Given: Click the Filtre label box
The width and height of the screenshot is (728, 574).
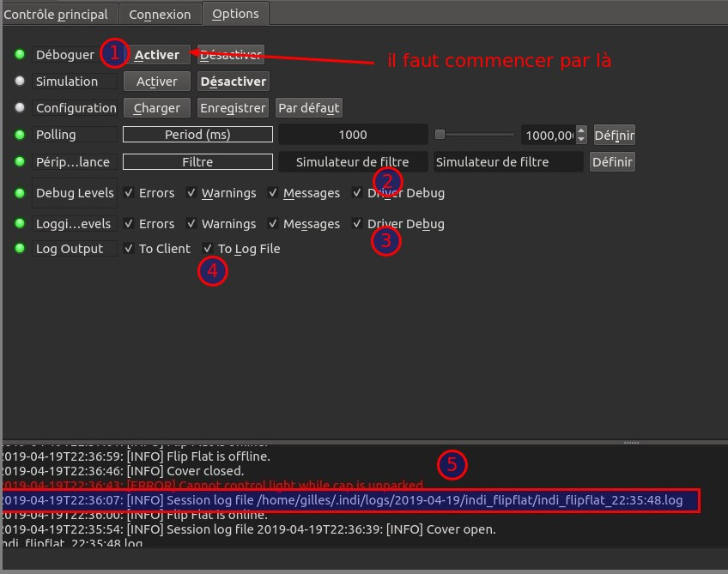Looking at the screenshot, I should click(197, 162).
